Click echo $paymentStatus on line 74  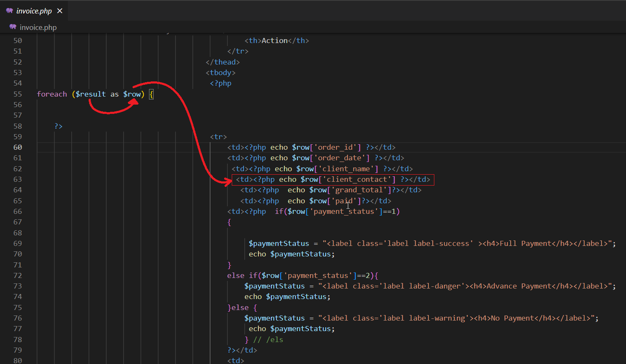tap(287, 297)
